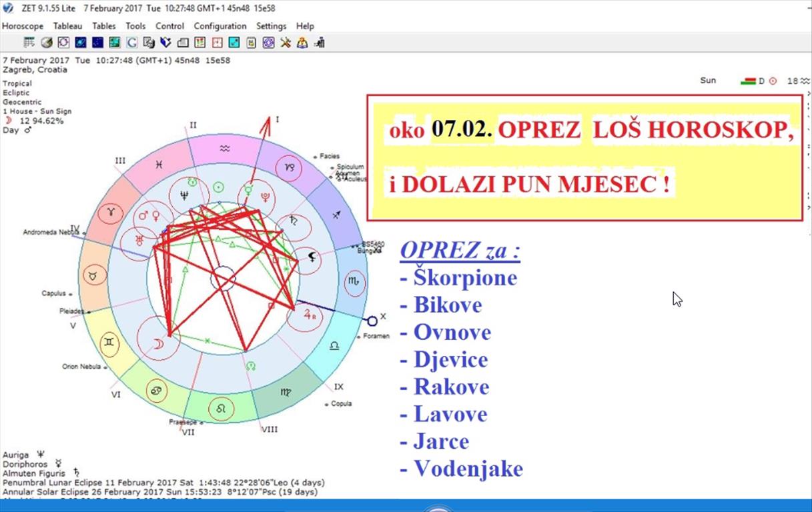Open the Settings menu

[x=271, y=26]
